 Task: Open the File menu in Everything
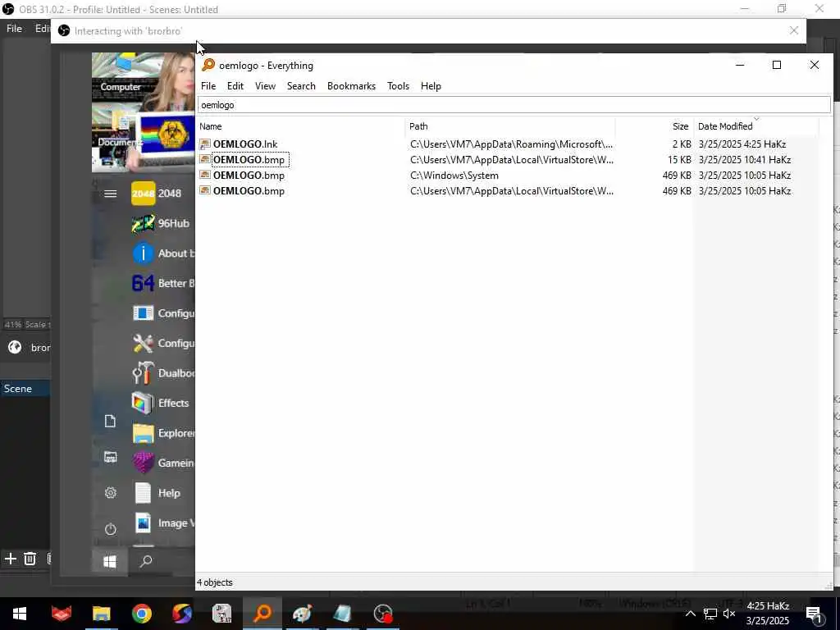point(208,85)
